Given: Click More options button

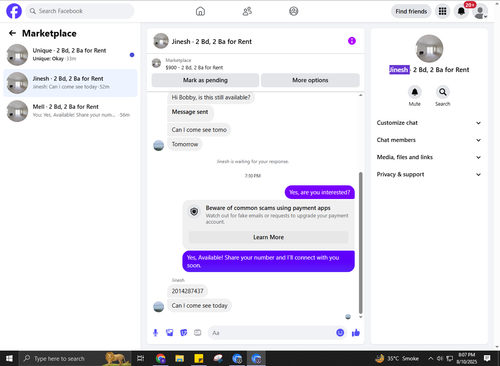Looking at the screenshot, I should tap(310, 80).
